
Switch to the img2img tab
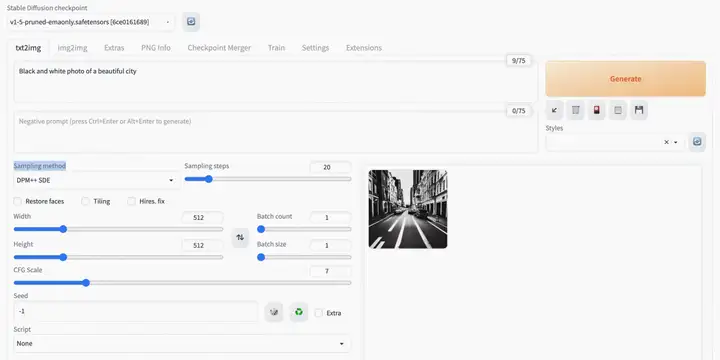tap(73, 48)
